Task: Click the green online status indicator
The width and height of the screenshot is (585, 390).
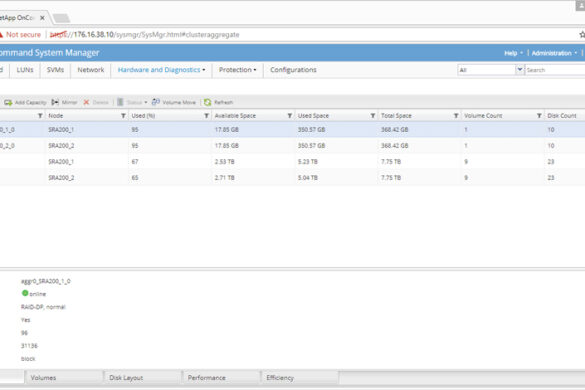Action: [25, 293]
